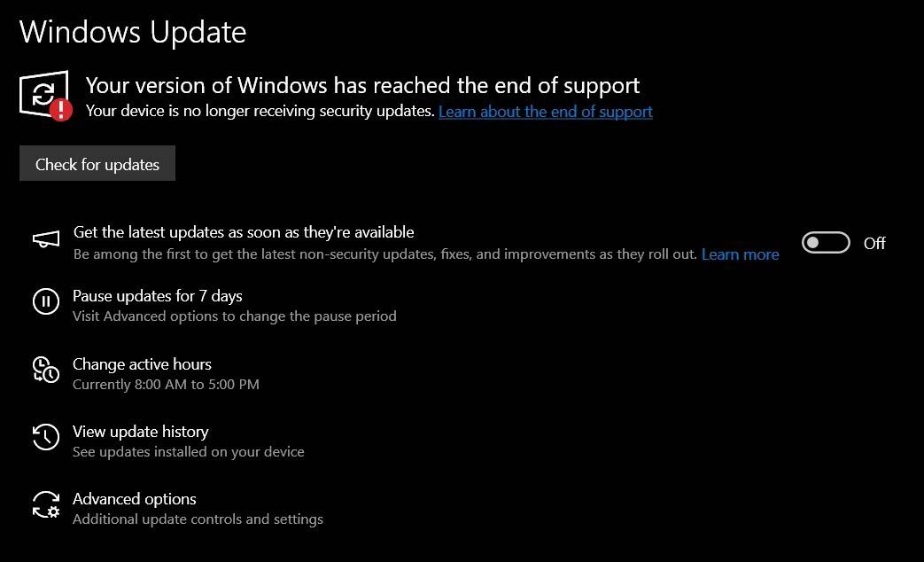Click the pause icon for pausing updates
Screen dimensions: 924x562
pyautogui.click(x=46, y=302)
